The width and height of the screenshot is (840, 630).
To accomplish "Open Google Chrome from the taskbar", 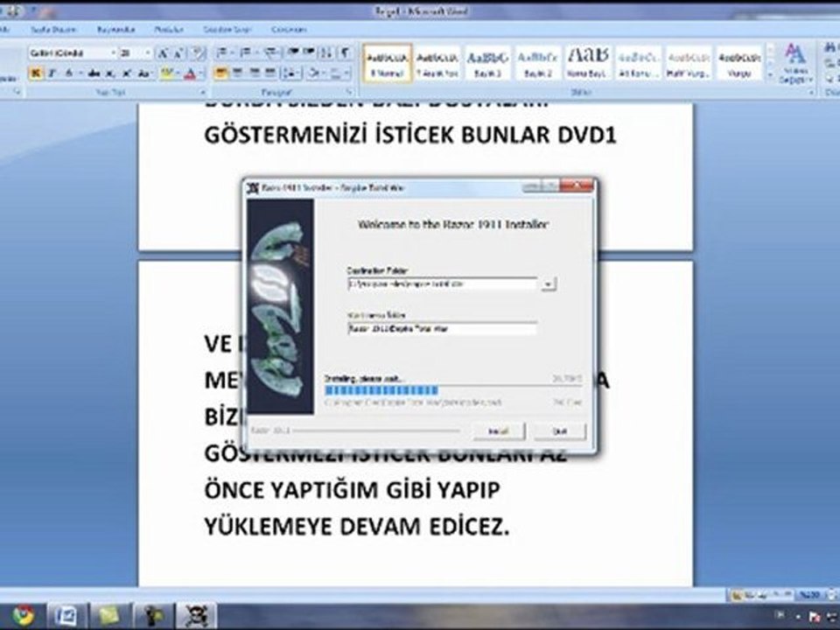I will (21, 615).
